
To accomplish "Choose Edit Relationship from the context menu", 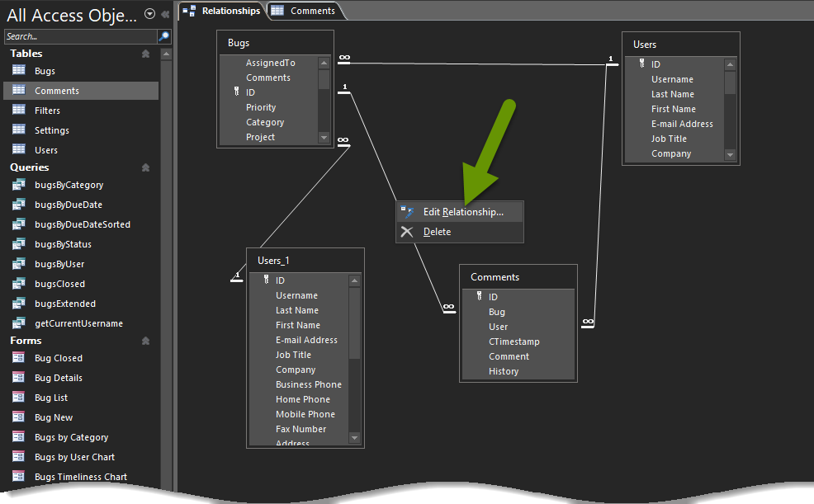I will coord(462,211).
